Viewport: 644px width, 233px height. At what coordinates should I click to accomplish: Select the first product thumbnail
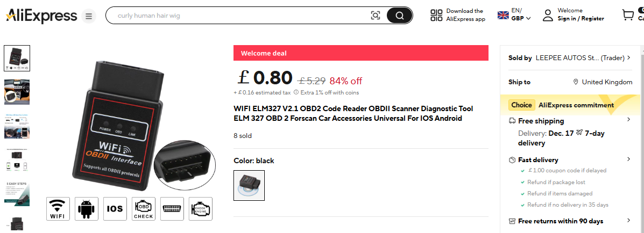point(17,58)
